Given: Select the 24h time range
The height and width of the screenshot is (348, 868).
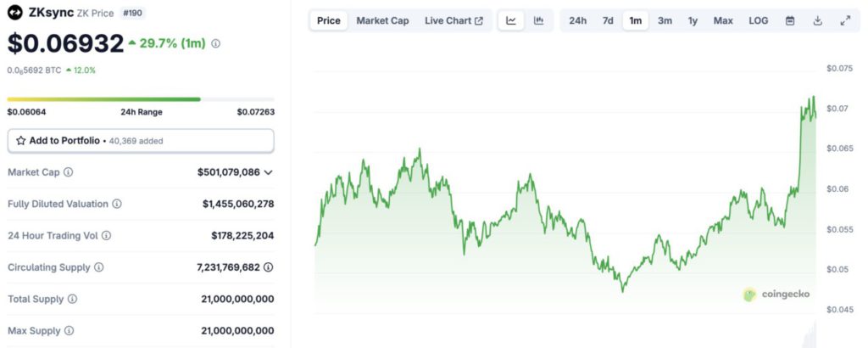Looking at the screenshot, I should (577, 20).
